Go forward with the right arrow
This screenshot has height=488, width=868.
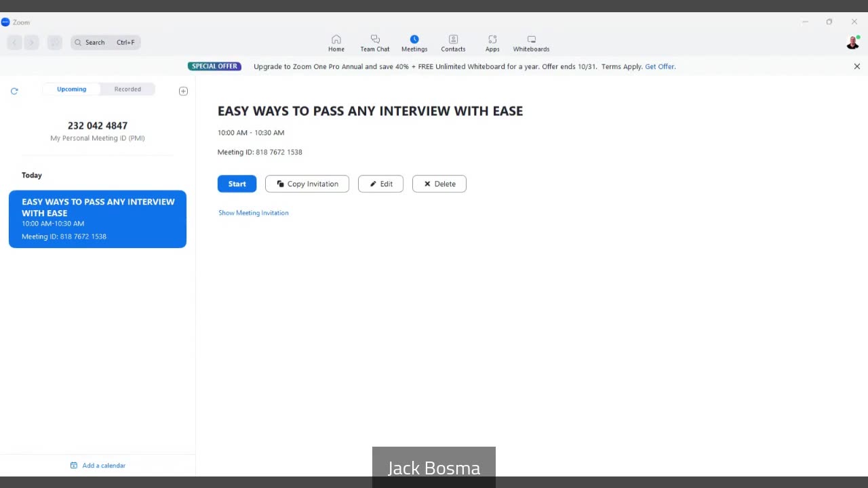[x=31, y=42]
